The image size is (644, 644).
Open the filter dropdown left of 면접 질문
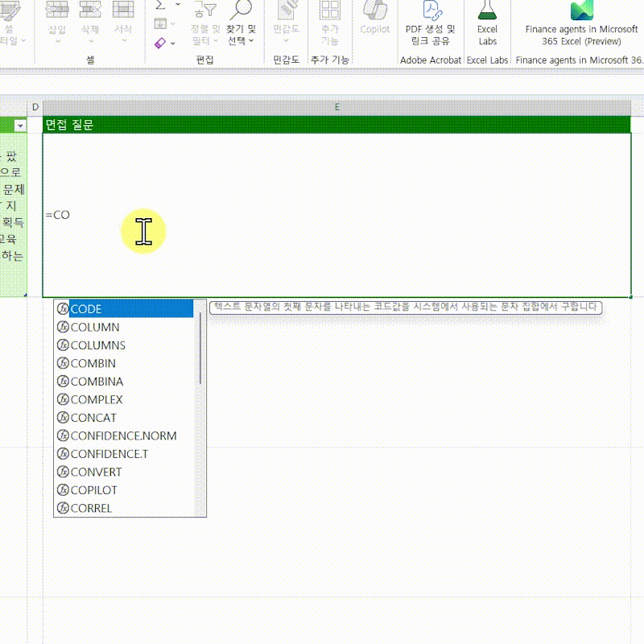[20, 126]
